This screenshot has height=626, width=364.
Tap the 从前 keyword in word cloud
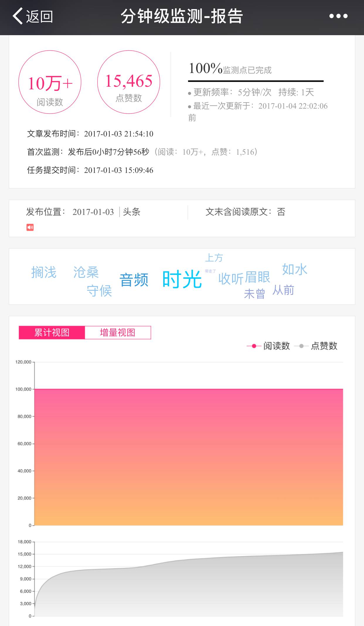click(x=283, y=290)
